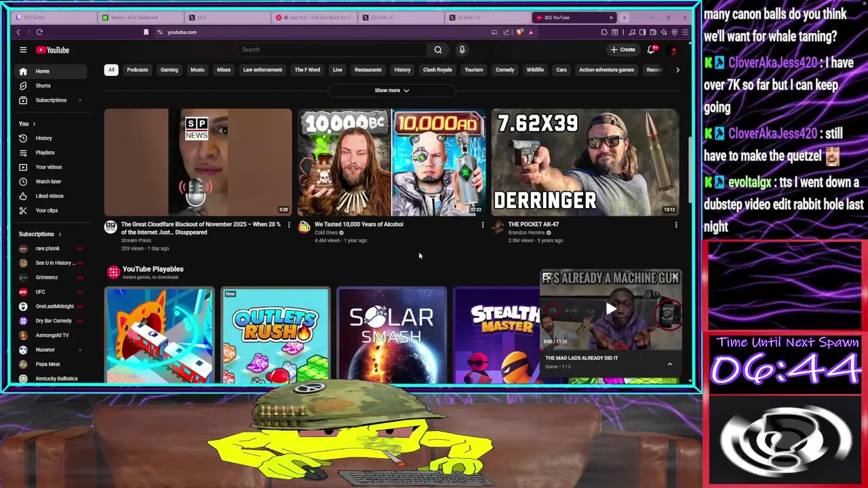Click the Create button
The width and height of the screenshot is (868, 488).
coord(623,49)
